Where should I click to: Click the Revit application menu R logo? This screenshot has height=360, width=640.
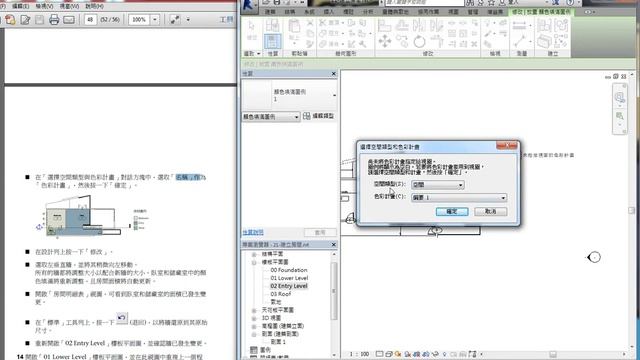click(248, 6)
